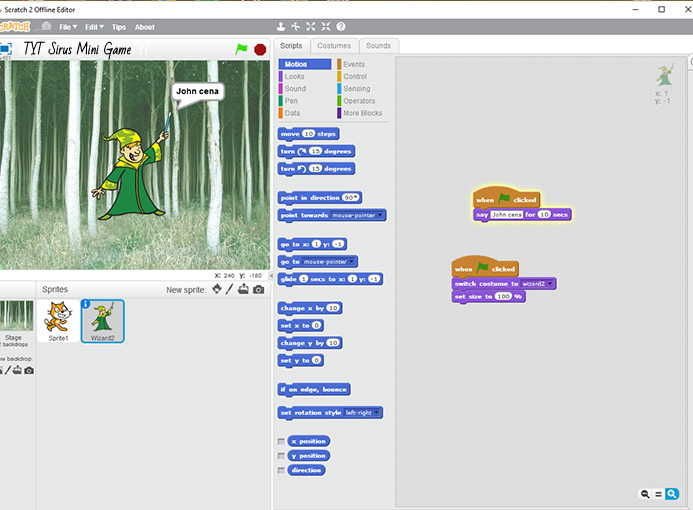Enable the x position reporter checkbox
693x510 pixels.
click(x=281, y=441)
